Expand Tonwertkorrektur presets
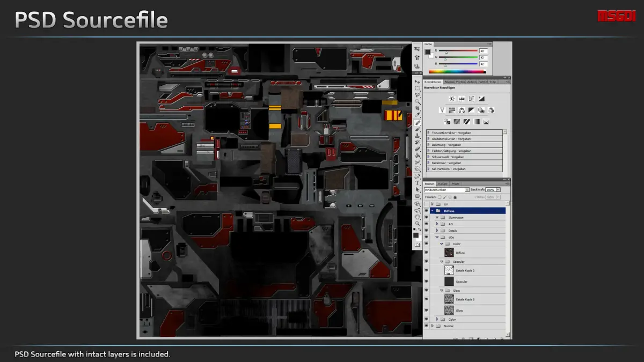 (x=428, y=132)
